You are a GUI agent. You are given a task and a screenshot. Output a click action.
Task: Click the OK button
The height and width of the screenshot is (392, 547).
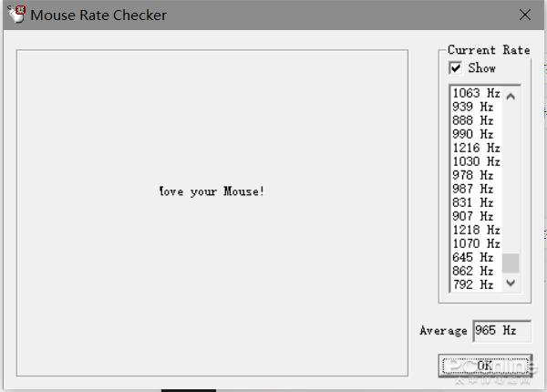[x=485, y=366]
